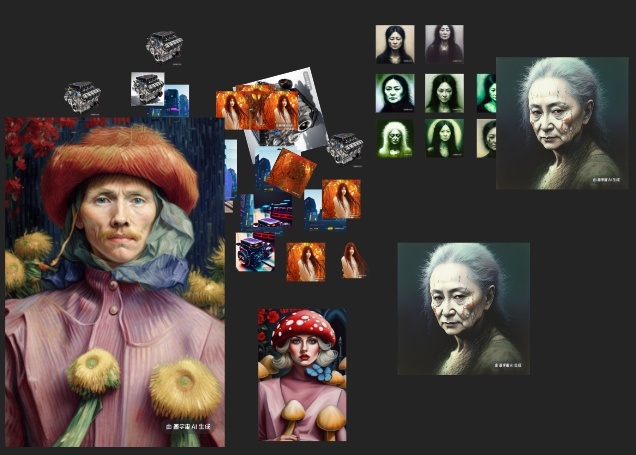Select the stylized 3D engine on city street image
Screen dimensions: 636x455
255,251
